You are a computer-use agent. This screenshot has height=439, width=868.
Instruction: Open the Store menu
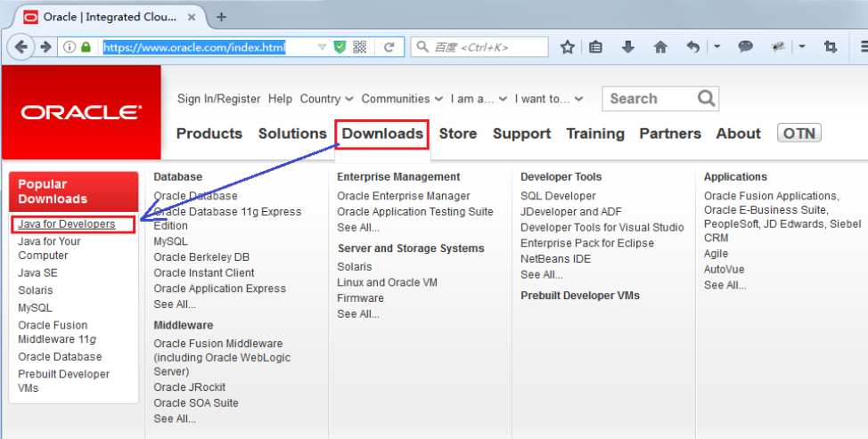pos(458,134)
